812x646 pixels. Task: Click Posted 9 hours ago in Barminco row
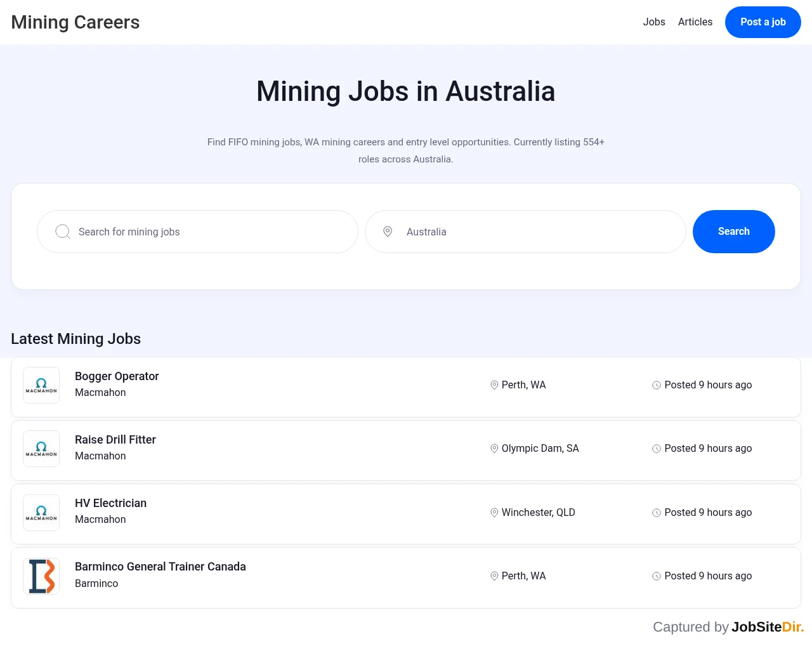pyautogui.click(x=708, y=576)
